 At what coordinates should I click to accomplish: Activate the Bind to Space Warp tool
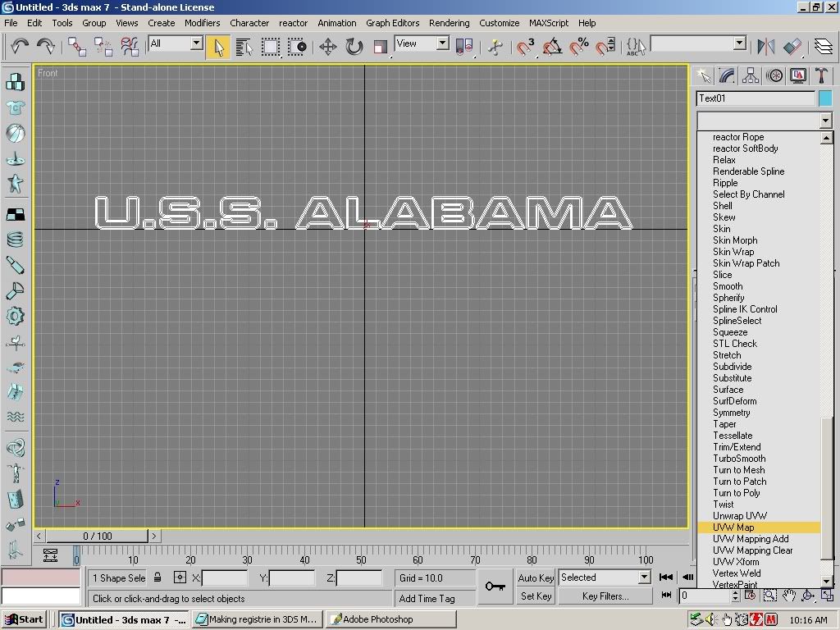pos(129,47)
